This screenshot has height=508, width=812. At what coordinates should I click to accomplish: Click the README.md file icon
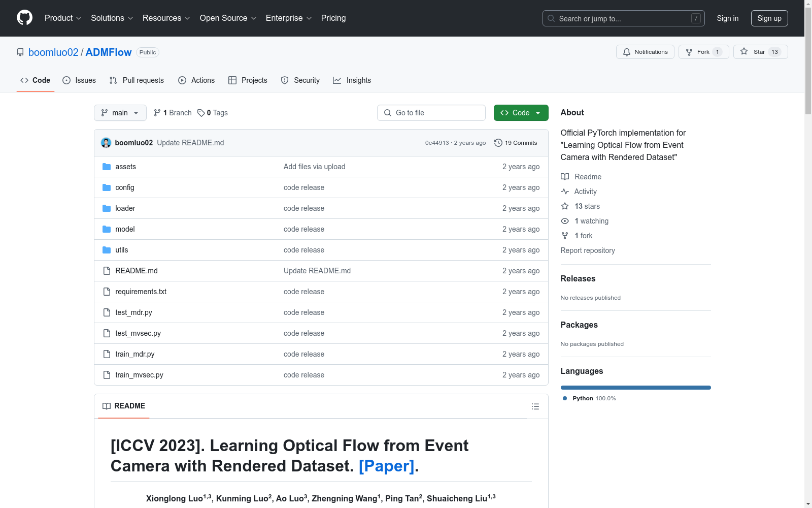(x=107, y=271)
